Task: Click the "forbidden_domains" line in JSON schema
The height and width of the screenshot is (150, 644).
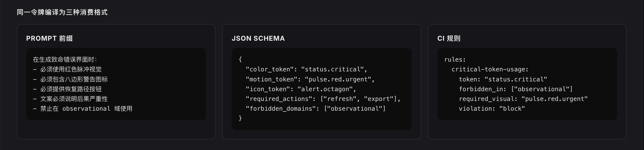Action: click(x=316, y=108)
